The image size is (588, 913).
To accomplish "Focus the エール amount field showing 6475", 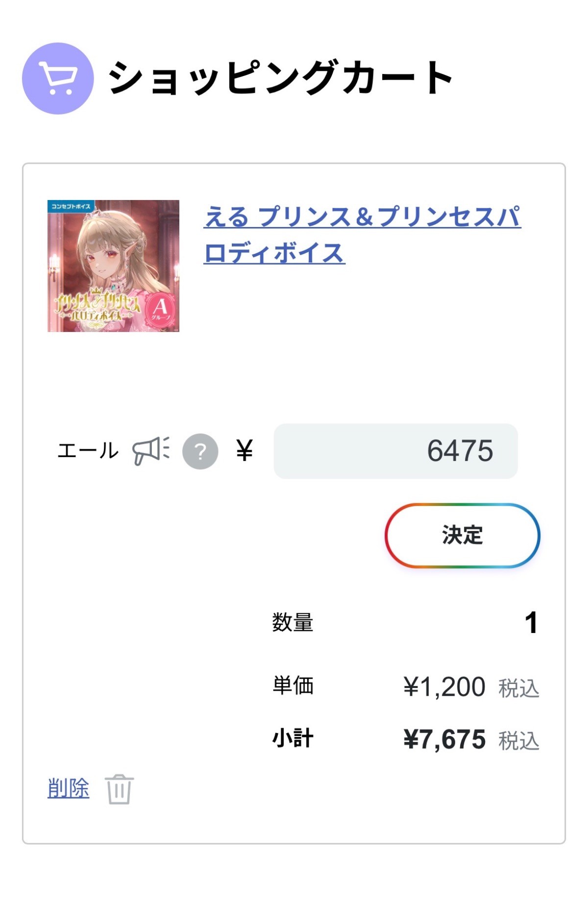I will coord(395,451).
